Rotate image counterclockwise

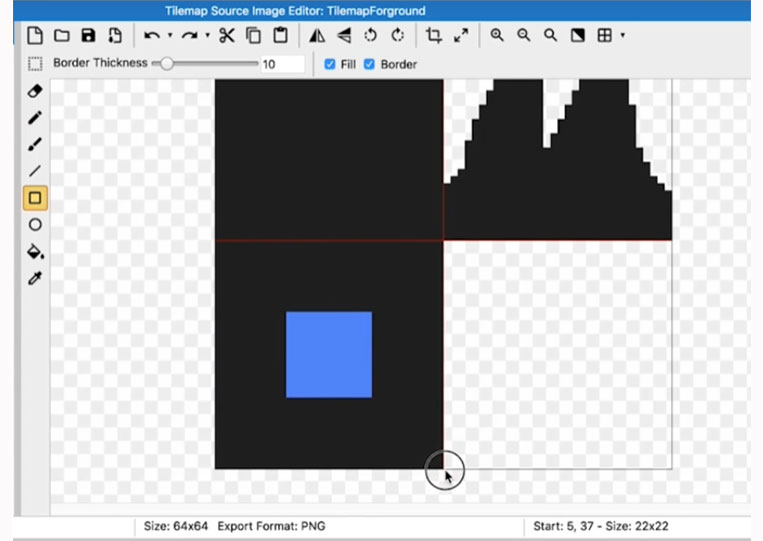point(371,36)
